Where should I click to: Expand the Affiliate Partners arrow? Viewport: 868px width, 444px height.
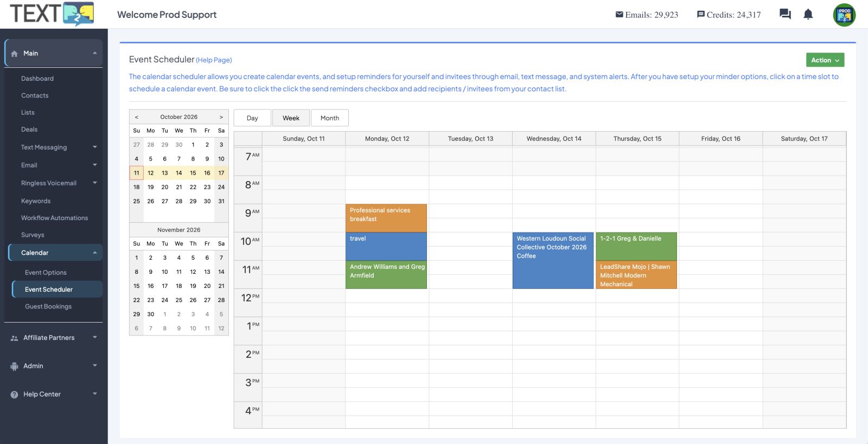94,337
